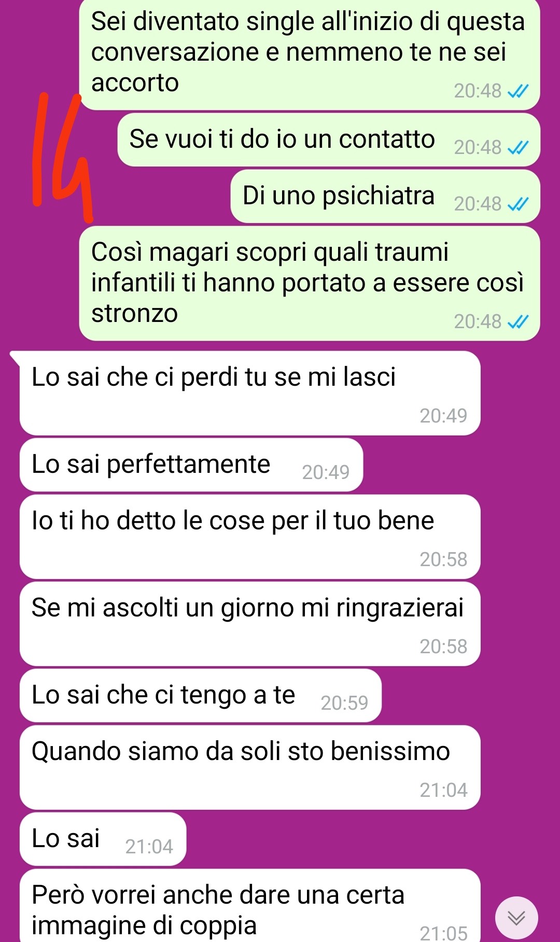Tap message about 'traumi infantili'

click(310, 284)
